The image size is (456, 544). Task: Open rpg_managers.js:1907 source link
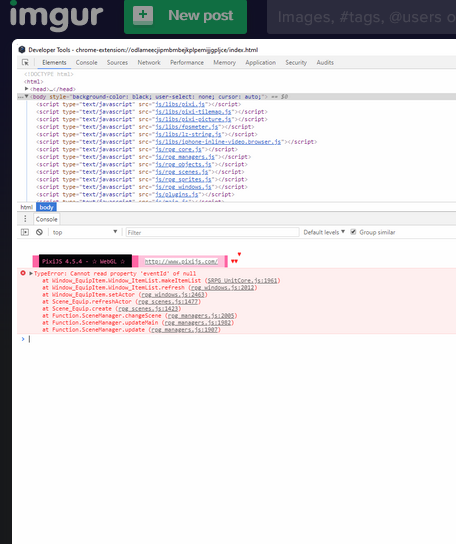point(184,329)
